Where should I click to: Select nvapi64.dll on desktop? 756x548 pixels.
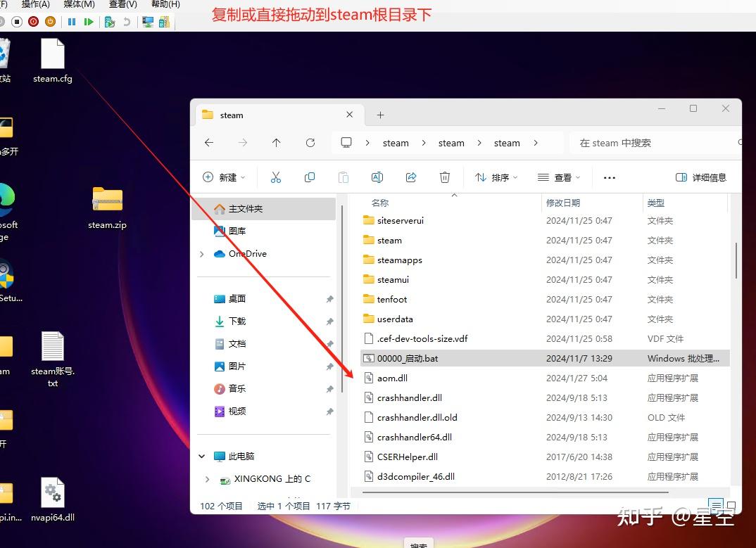(53, 499)
